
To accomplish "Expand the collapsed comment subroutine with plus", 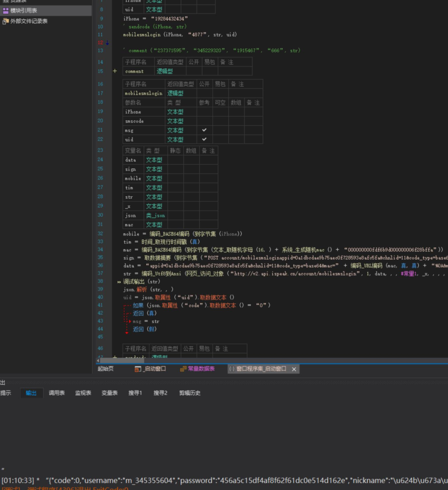I will tap(115, 71).
